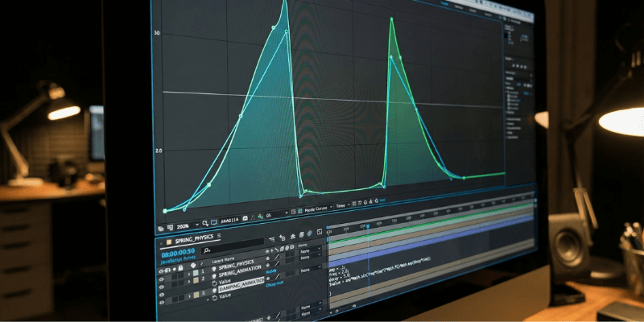Select the SPRING_ANIMATION layer name
This screenshot has height=322, width=644.
(240, 271)
